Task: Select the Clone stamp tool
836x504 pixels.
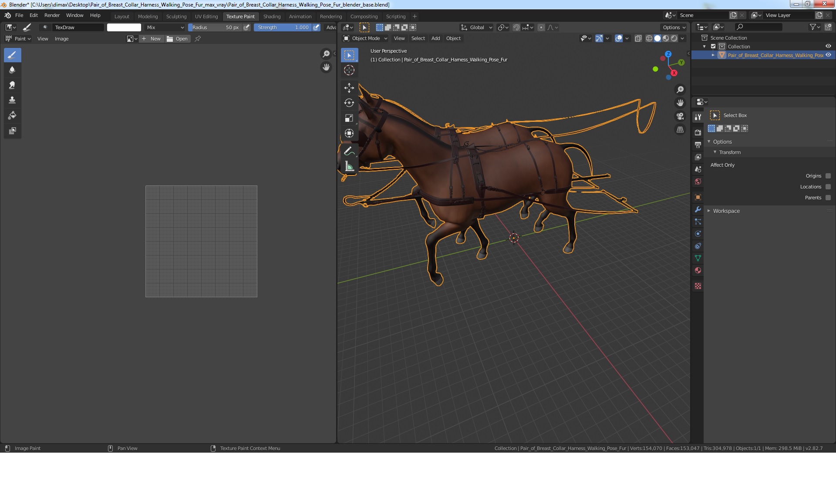Action: click(x=12, y=101)
